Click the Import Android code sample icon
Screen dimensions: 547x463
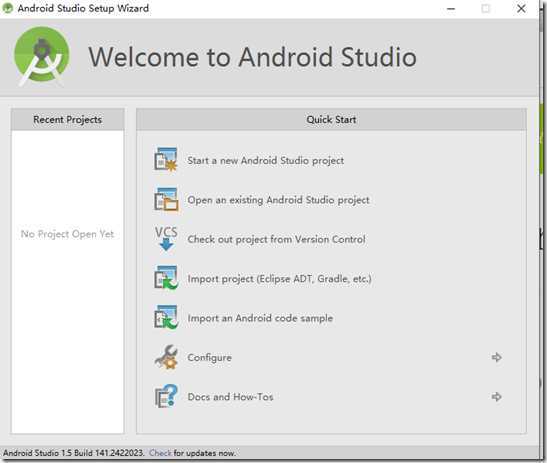pyautogui.click(x=166, y=318)
